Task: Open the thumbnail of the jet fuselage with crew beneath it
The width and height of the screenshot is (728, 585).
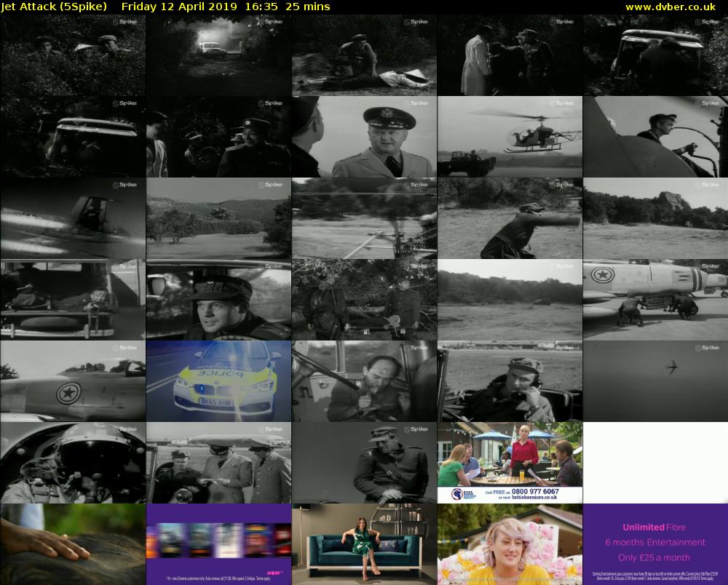Action: [656, 300]
